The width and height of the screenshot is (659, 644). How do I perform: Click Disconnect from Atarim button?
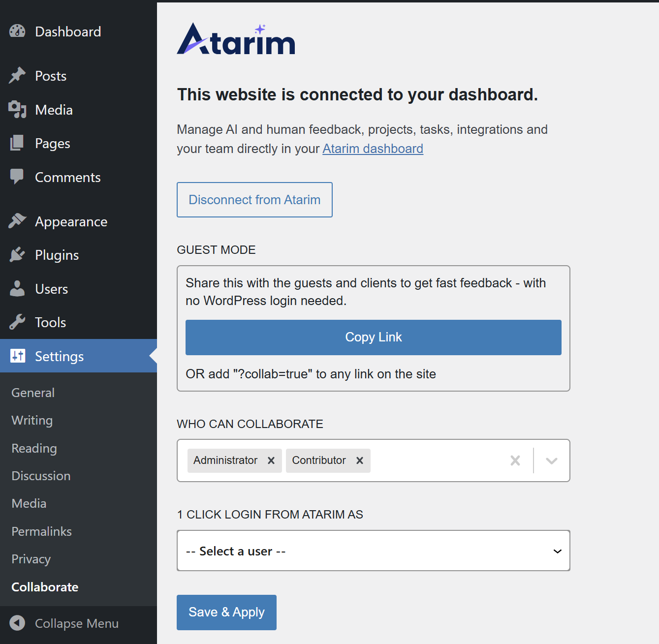point(254,200)
